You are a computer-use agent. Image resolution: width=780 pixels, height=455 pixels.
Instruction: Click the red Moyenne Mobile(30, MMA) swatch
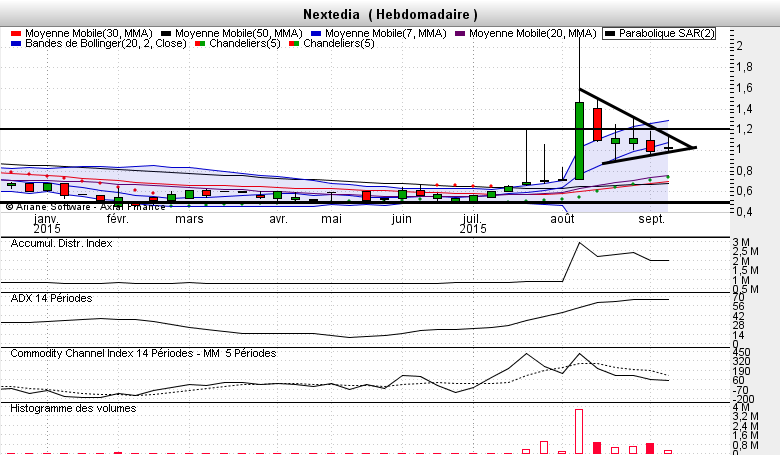pos(15,34)
